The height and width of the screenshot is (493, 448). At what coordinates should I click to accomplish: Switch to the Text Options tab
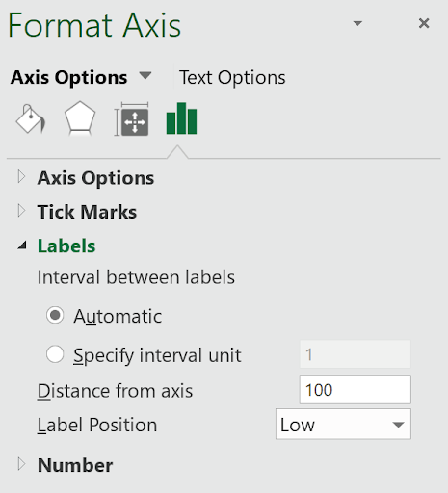[232, 78]
